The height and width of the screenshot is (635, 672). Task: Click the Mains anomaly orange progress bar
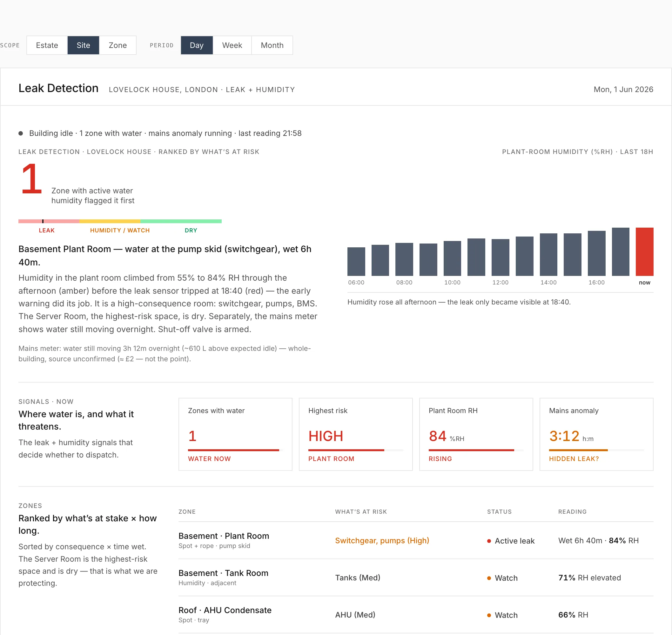pos(578,450)
